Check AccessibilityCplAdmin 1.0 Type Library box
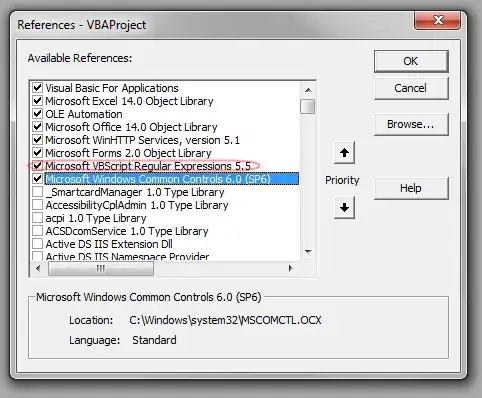 37,205
